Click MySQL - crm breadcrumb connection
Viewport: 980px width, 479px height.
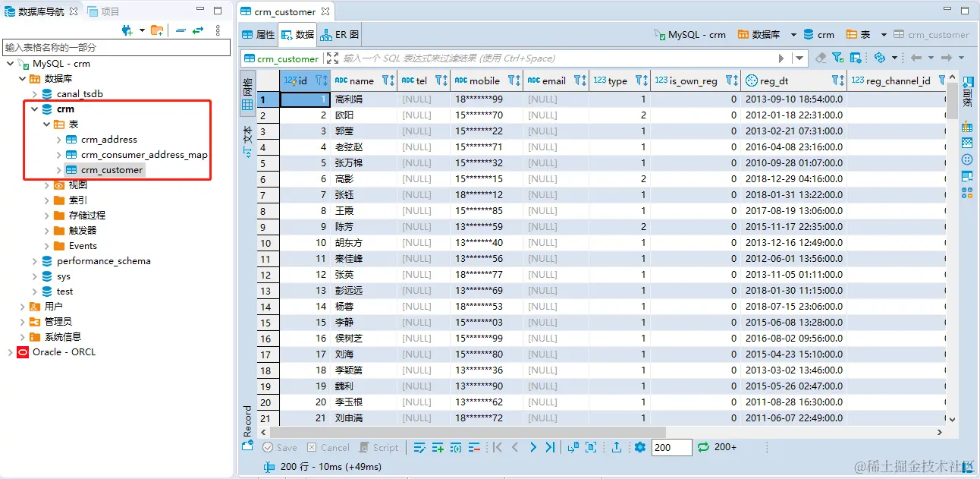pyautogui.click(x=689, y=35)
